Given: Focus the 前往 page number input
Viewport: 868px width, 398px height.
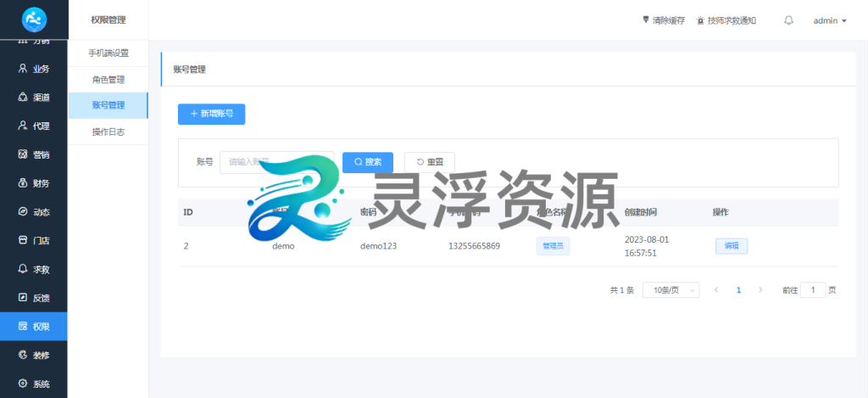Looking at the screenshot, I should tap(813, 290).
